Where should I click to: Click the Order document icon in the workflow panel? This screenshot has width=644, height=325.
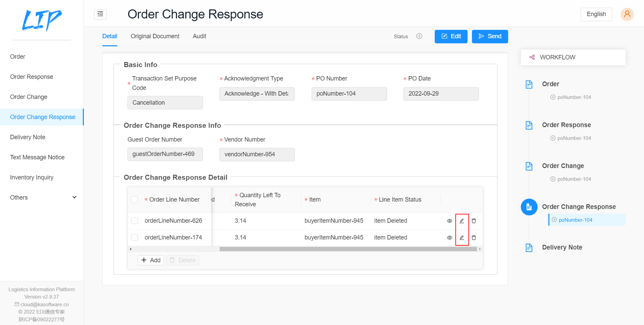pos(529,84)
